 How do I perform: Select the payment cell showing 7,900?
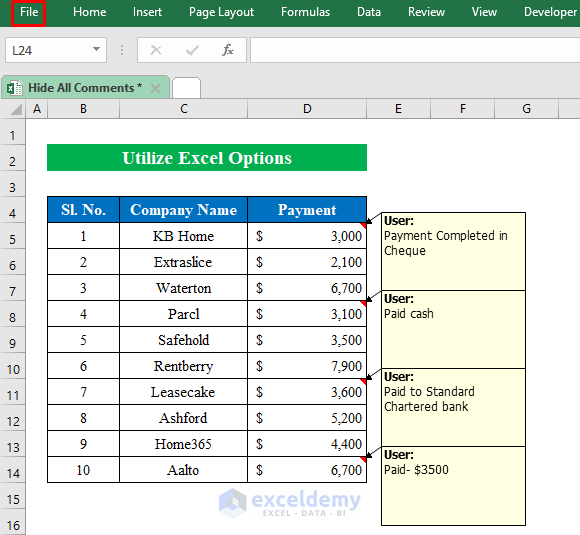[x=307, y=366]
